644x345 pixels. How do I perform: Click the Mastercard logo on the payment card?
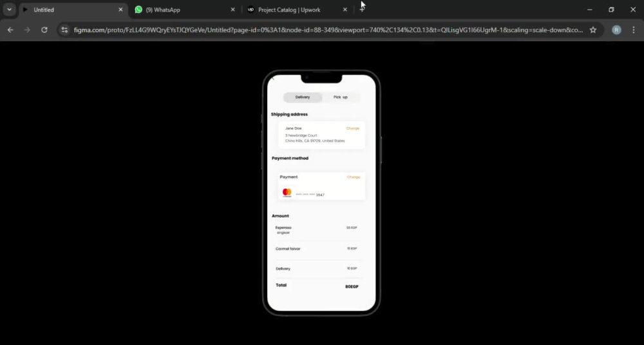(287, 192)
